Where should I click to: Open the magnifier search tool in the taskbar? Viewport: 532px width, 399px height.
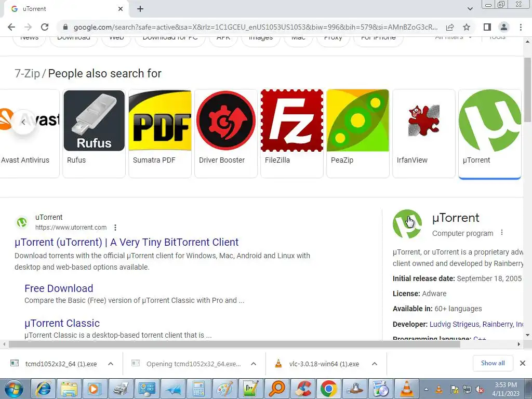coord(276,389)
